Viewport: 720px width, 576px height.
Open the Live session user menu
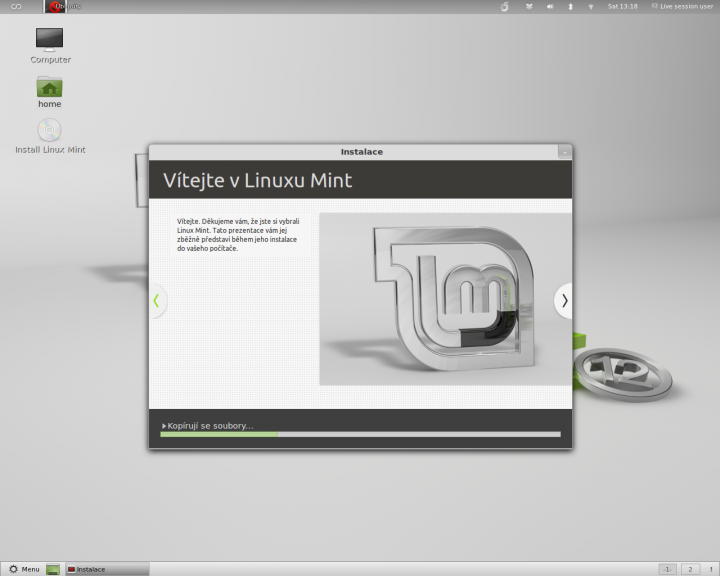682,6
